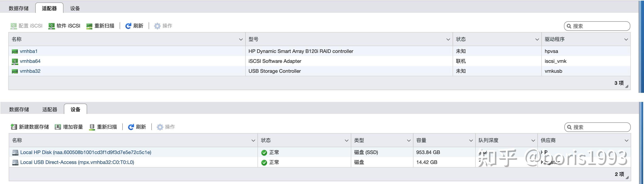Select the upper 设备 tab
This screenshot has height=184, width=644.
point(75,8)
